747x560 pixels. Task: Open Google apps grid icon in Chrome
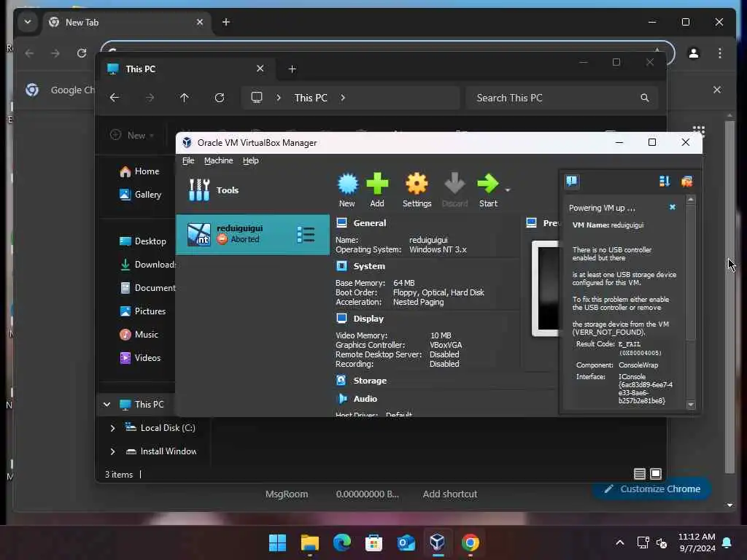[x=699, y=131]
